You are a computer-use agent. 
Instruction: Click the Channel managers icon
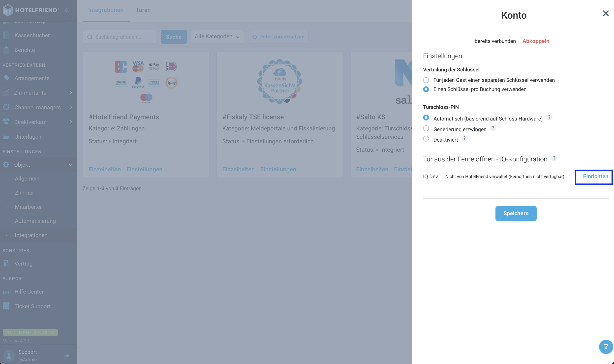coord(6,107)
